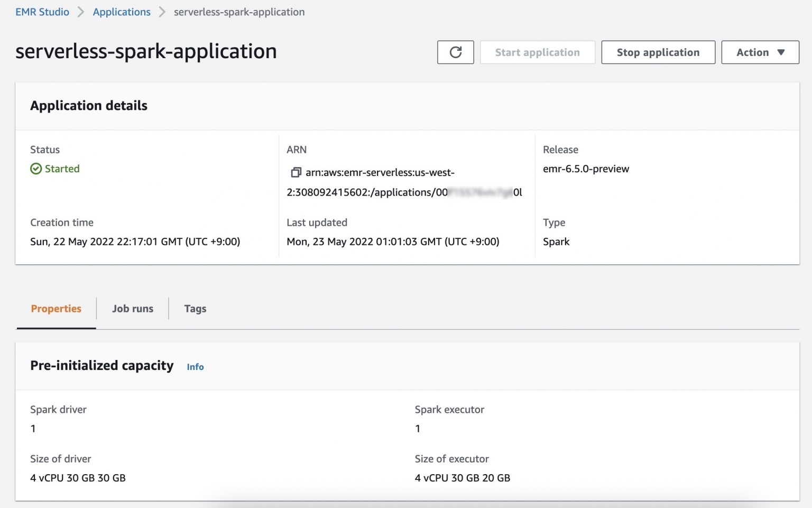
Task: Open the Tags tab
Action: point(195,308)
